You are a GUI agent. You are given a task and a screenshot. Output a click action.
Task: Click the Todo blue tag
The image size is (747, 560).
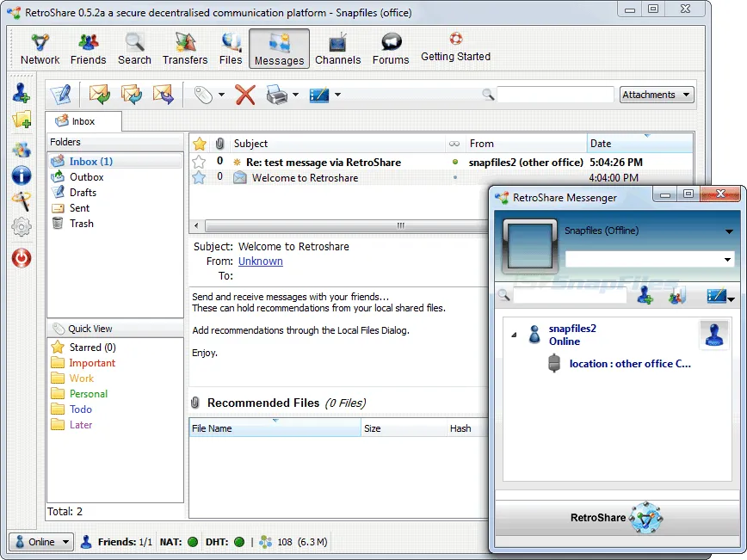click(x=81, y=409)
